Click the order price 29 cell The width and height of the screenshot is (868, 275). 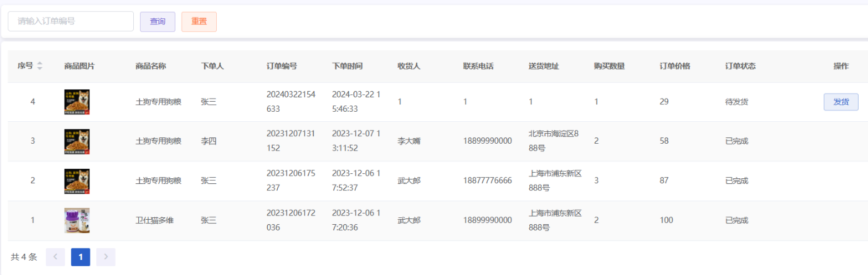pyautogui.click(x=664, y=102)
